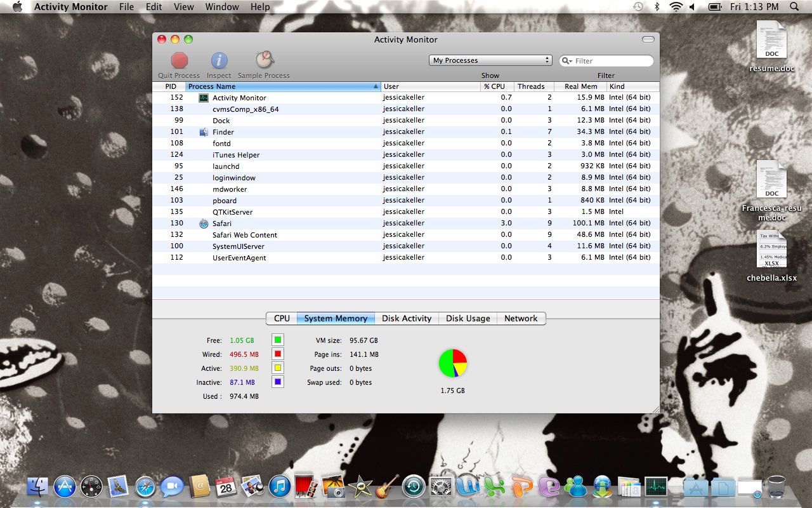Select the Activity Monitor process row icon
812x508 pixels.
click(204, 98)
